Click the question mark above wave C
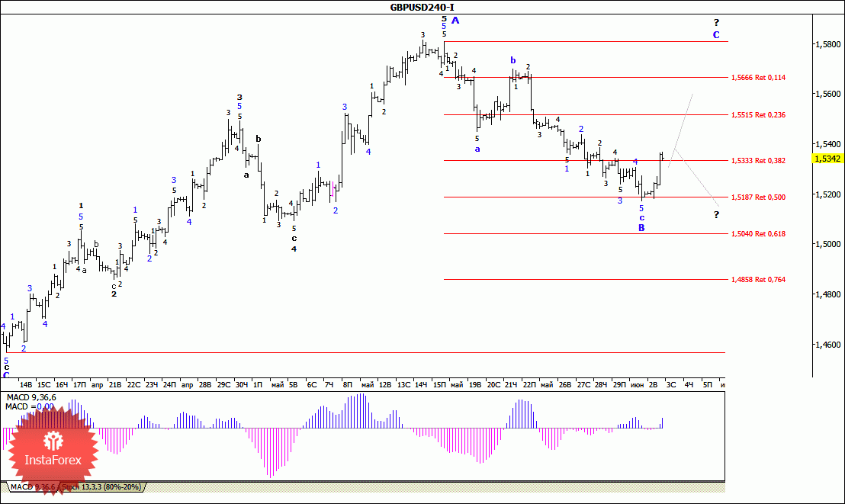This screenshot has height=504, width=845. [x=716, y=23]
